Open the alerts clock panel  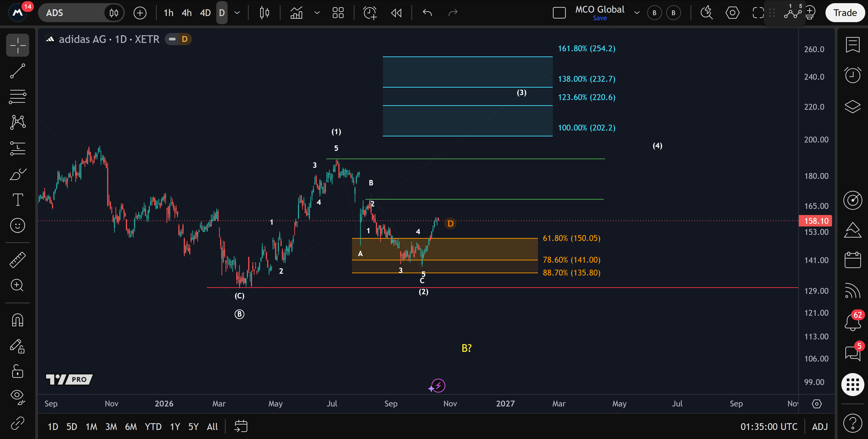[852, 75]
